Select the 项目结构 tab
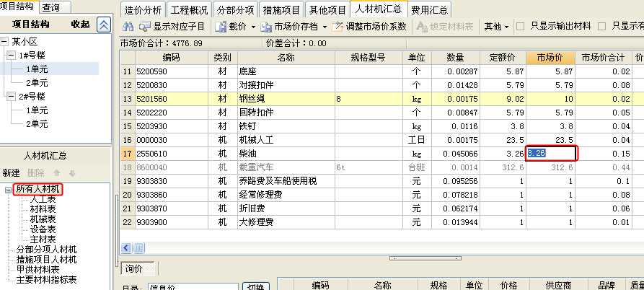The height and width of the screenshot is (290, 644). point(17,6)
